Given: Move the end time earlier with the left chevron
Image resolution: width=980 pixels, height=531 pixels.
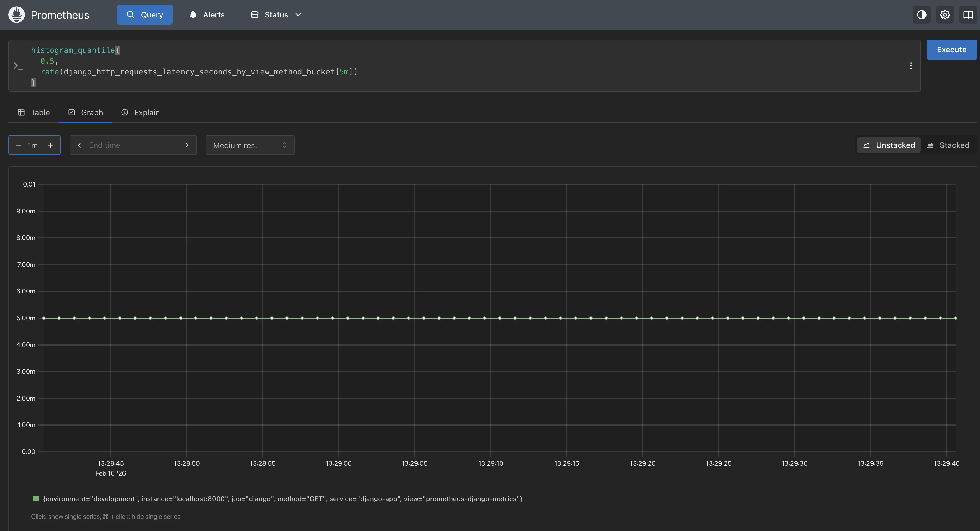Looking at the screenshot, I should pyautogui.click(x=80, y=145).
